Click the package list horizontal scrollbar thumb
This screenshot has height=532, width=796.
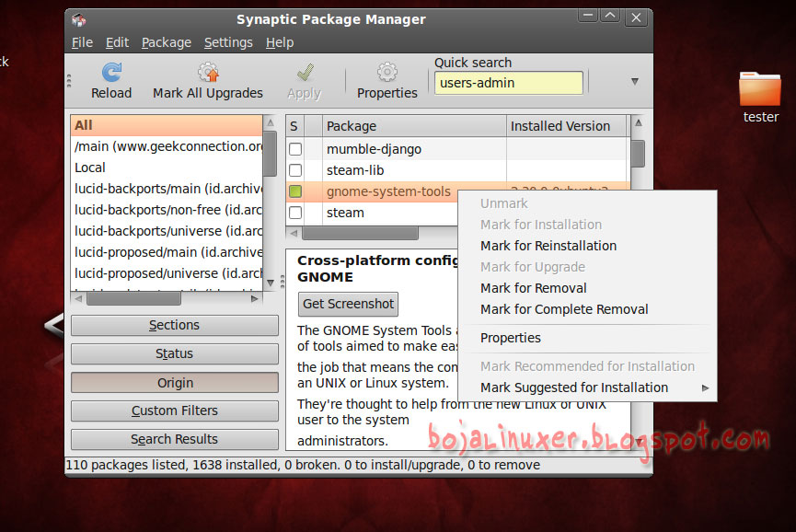coord(361,234)
